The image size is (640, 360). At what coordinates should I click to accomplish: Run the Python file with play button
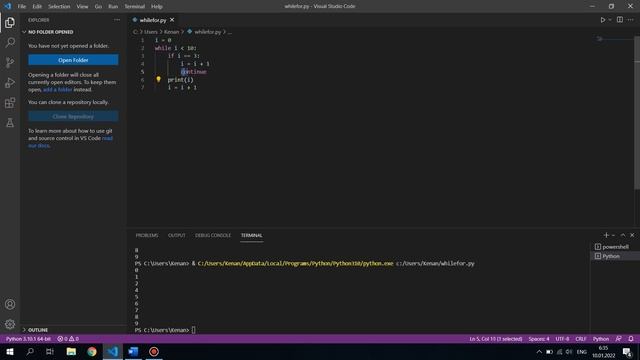(x=602, y=20)
